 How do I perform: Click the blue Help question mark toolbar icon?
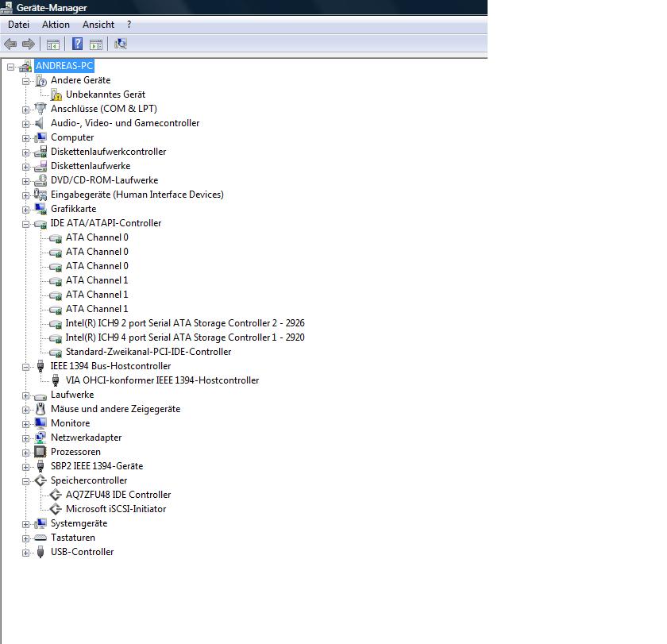[x=78, y=44]
